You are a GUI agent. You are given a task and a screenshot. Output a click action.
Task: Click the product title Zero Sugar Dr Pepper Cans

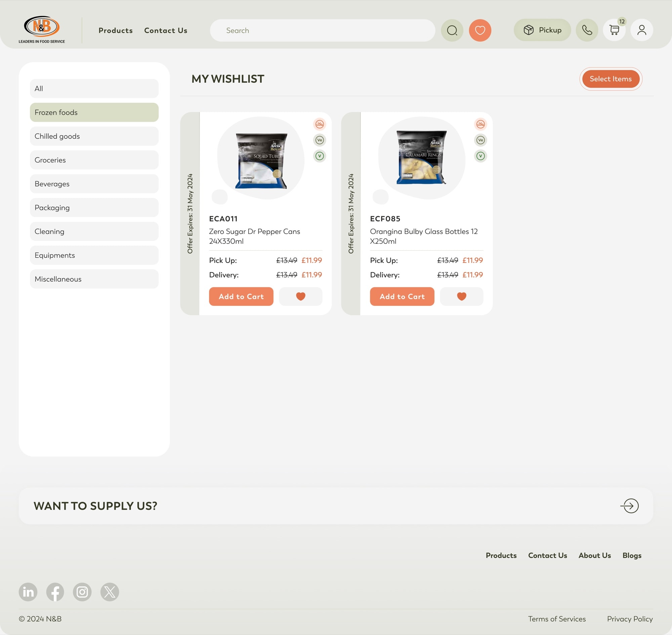pyautogui.click(x=254, y=236)
